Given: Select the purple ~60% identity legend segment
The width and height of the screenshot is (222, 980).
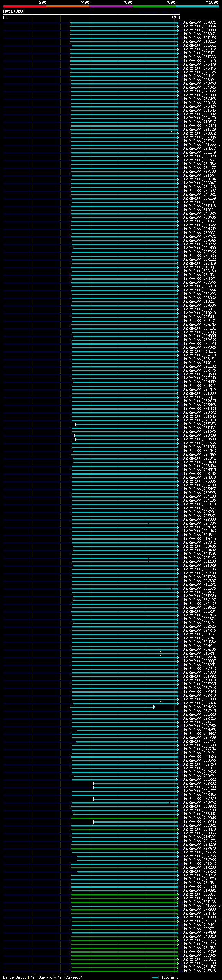Looking at the screenshot, I should tap(111, 6).
